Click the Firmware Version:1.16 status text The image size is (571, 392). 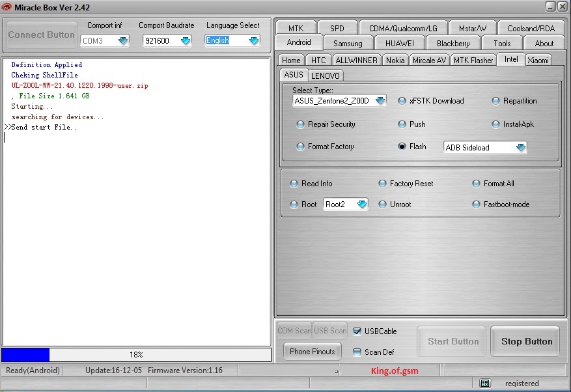[x=185, y=371]
